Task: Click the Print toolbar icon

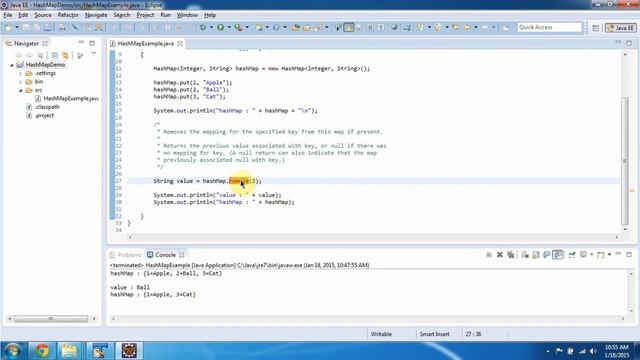Action: click(62, 27)
